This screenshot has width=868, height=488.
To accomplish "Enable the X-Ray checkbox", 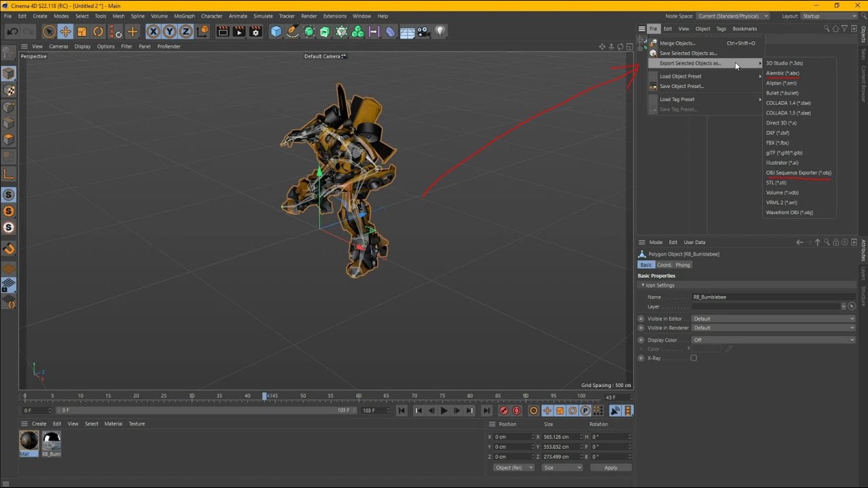I will (694, 358).
